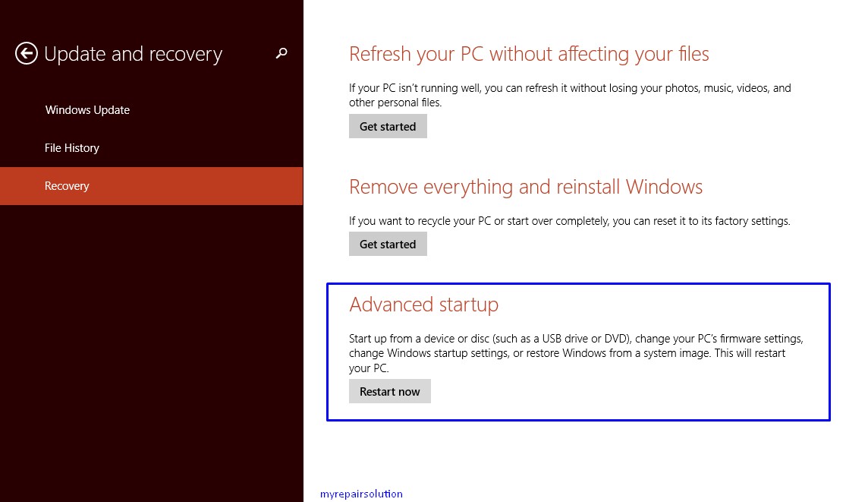Open the search magnifier icon
This screenshot has width=868, height=502.
(281, 54)
